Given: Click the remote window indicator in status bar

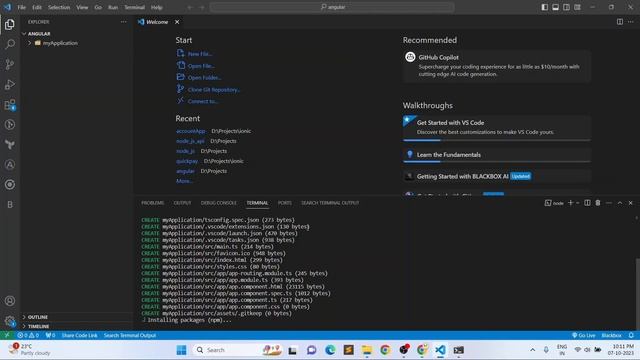Looking at the screenshot, I should 7,335.
